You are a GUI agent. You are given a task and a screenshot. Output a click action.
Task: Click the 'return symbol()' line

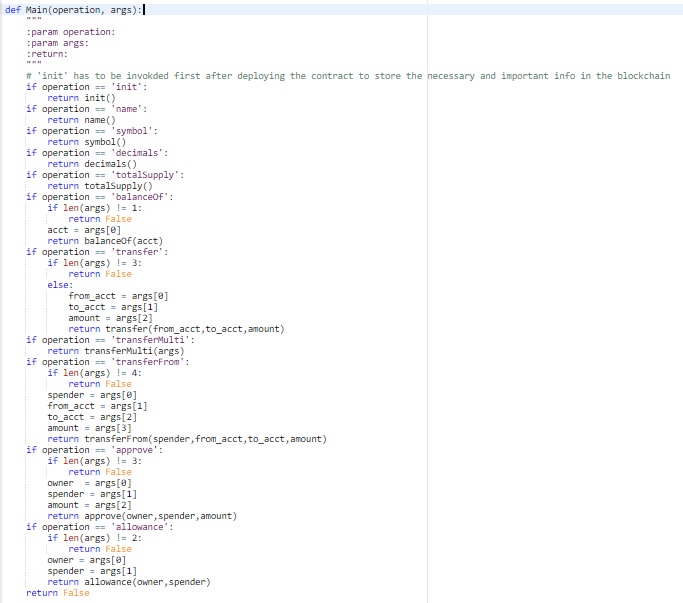click(87, 142)
